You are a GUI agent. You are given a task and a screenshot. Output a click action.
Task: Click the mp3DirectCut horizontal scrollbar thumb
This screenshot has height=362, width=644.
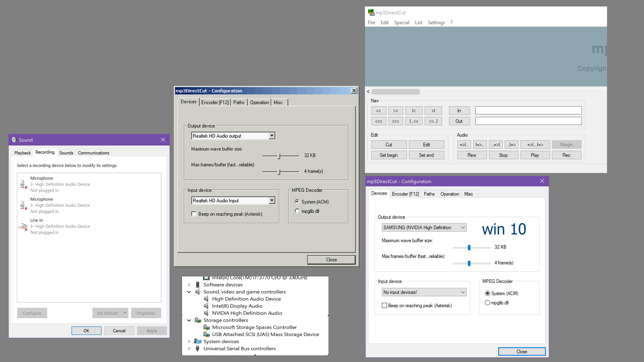tap(396, 92)
